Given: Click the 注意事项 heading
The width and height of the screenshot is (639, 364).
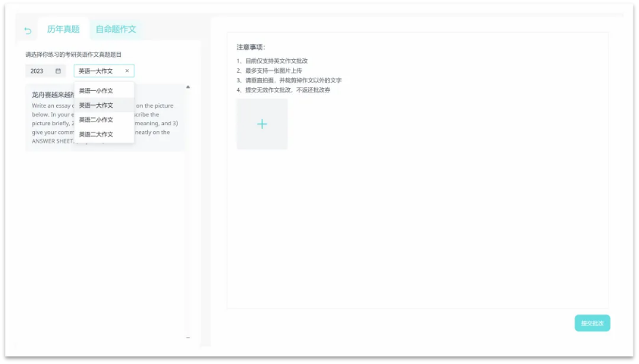Looking at the screenshot, I should (251, 47).
